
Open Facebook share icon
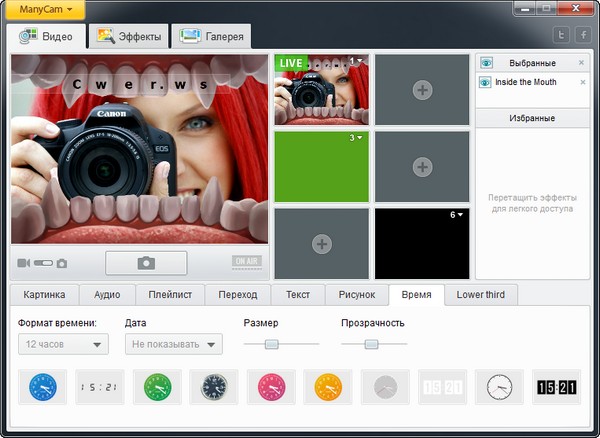pos(582,35)
